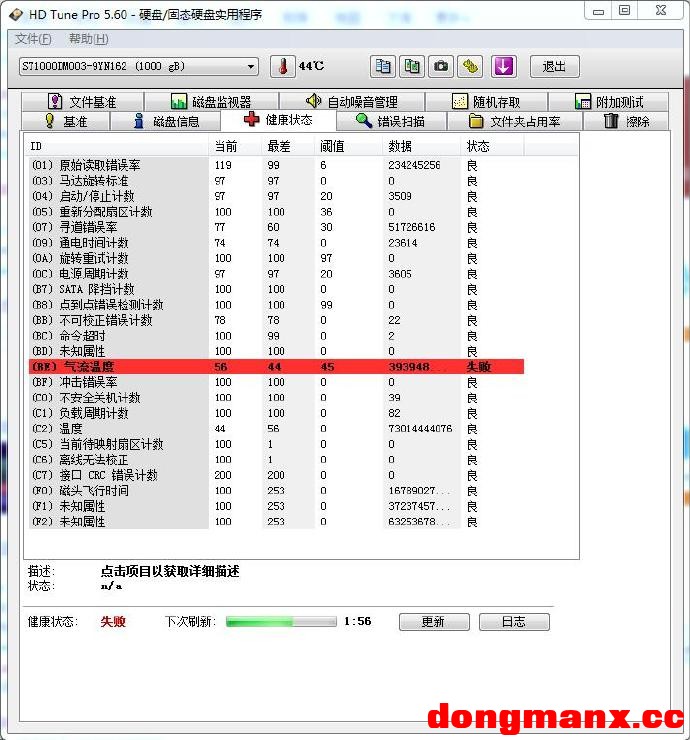This screenshot has height=740, width=690.
Task: Open options via the wrench toolbar icon
Action: [x=471, y=67]
